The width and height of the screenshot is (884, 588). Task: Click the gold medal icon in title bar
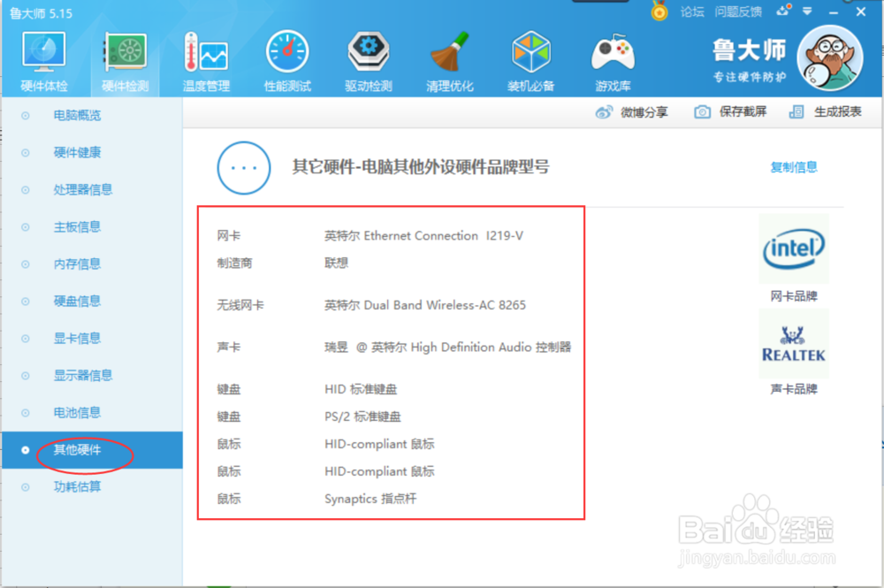(x=659, y=11)
